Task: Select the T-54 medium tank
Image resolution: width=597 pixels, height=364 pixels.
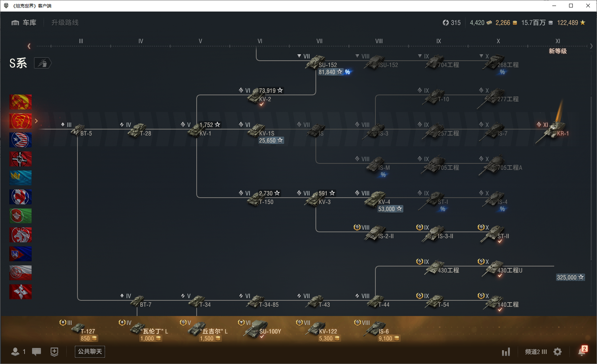Action: (434, 301)
